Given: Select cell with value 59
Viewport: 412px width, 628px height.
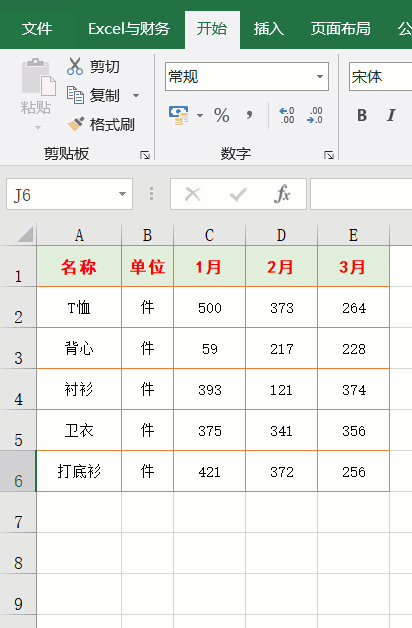Looking at the screenshot, I should [209, 348].
